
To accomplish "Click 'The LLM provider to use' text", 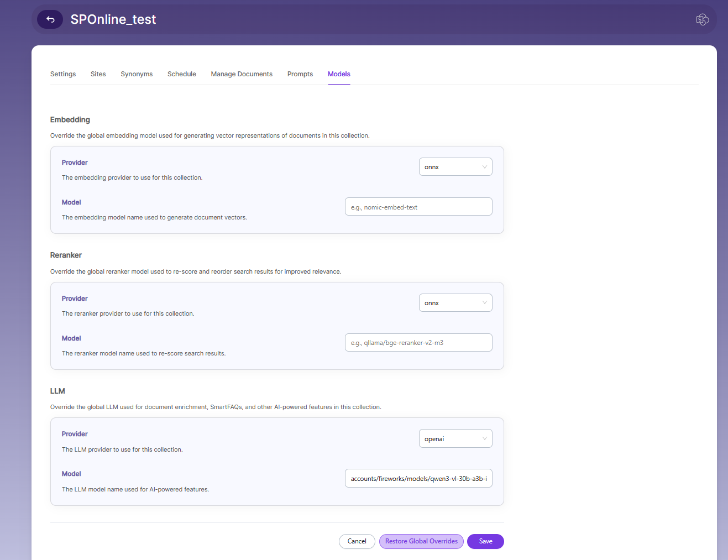I will (122, 450).
